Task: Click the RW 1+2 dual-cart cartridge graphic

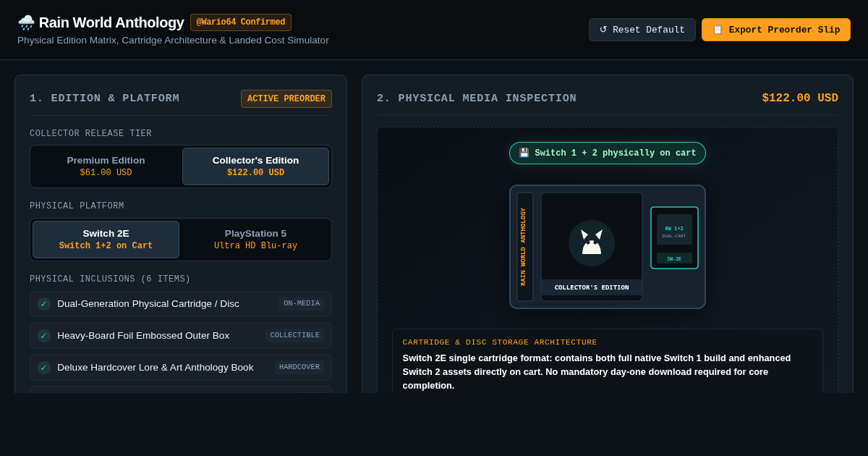Action: (674, 238)
